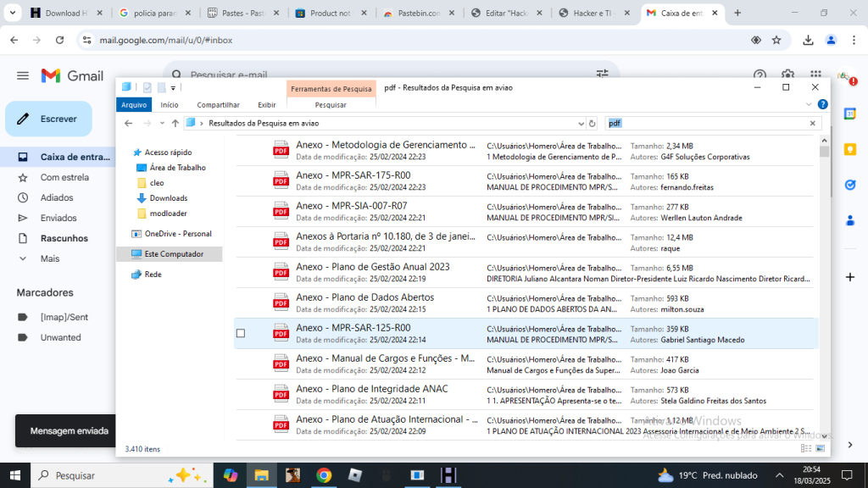The image size is (868, 488).
Task: Open Downloads in the Quick access pane
Action: [x=168, y=198]
